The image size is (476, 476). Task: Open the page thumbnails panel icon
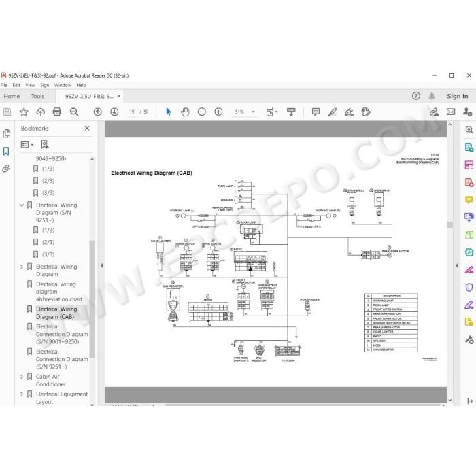click(x=6, y=133)
